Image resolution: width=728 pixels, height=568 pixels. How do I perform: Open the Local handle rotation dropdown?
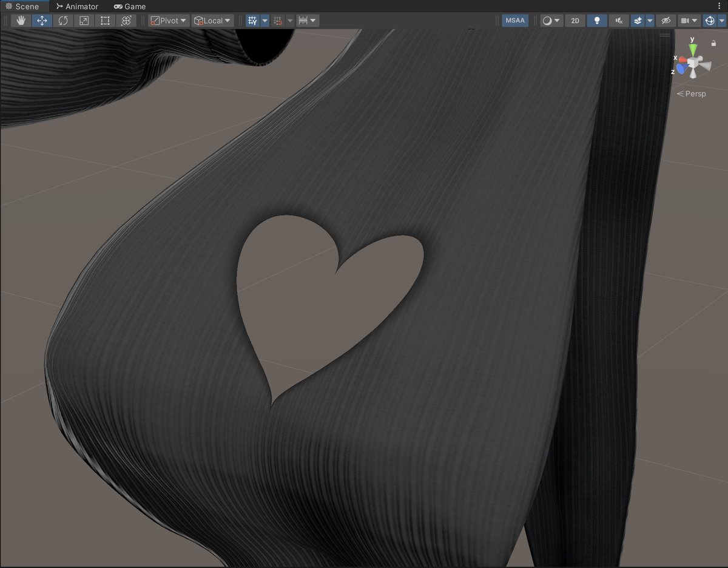click(213, 21)
